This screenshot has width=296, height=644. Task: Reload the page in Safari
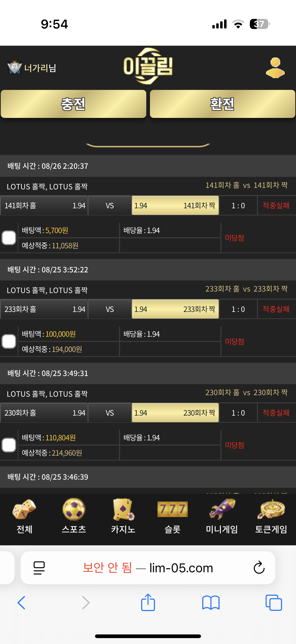[259, 568]
